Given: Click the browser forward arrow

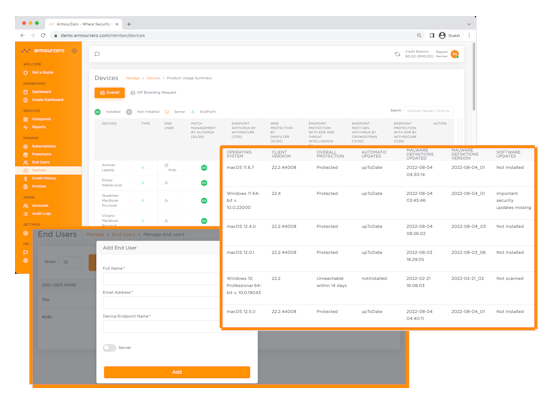Looking at the screenshot, I should click(33, 35).
